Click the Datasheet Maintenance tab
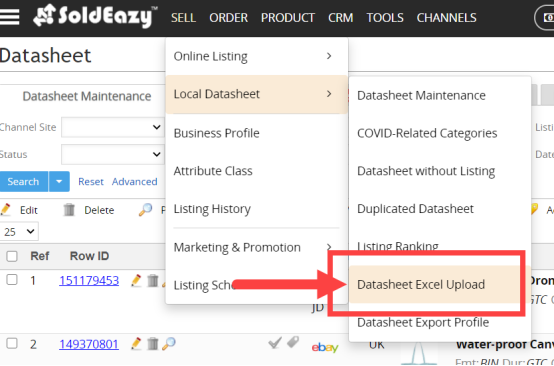 click(x=87, y=96)
